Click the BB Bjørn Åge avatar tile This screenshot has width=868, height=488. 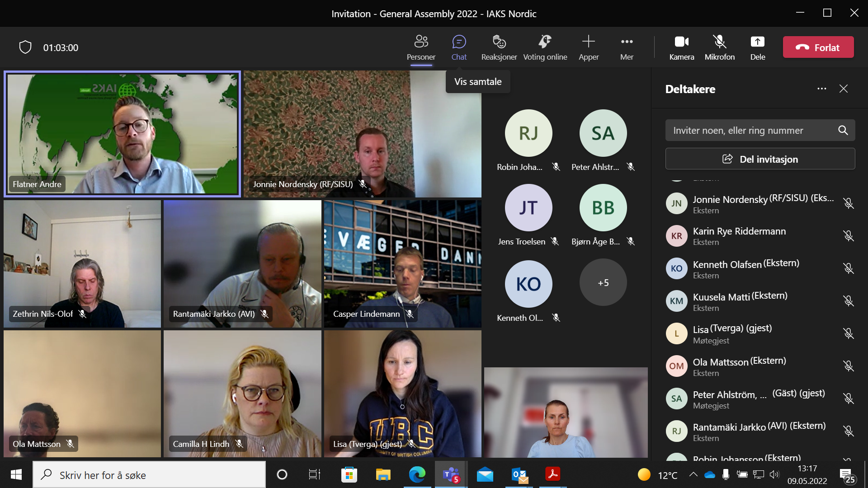pyautogui.click(x=603, y=207)
